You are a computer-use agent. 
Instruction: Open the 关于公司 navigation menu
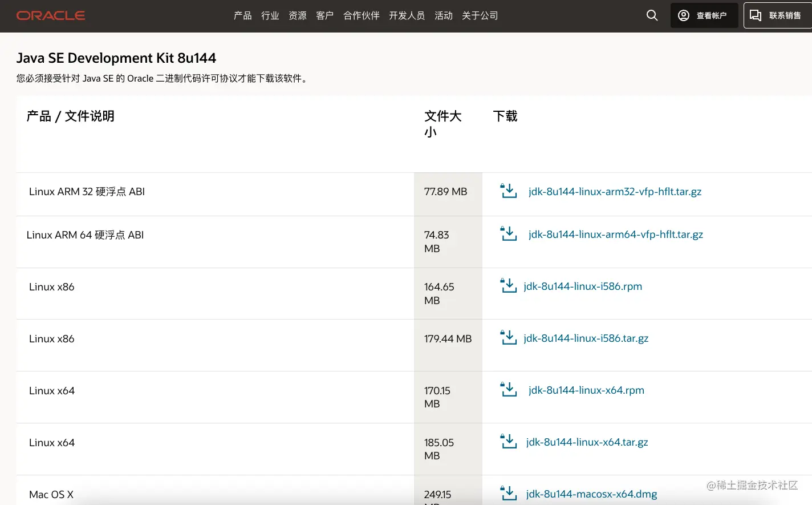pyautogui.click(x=480, y=15)
